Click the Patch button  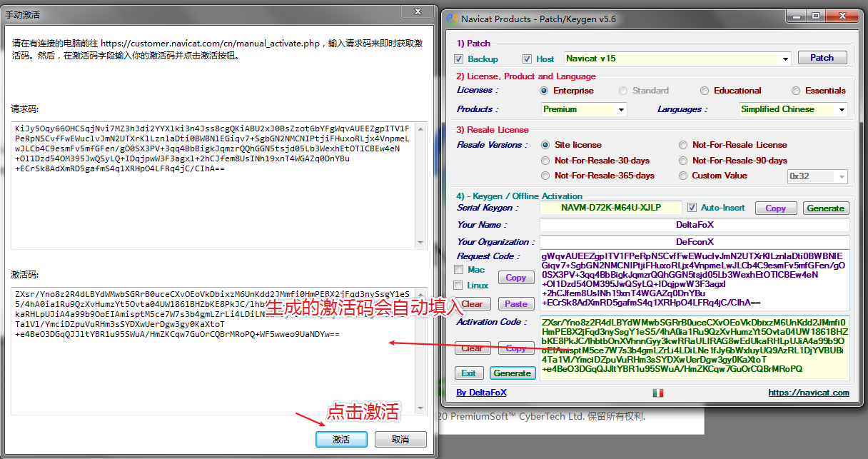822,58
